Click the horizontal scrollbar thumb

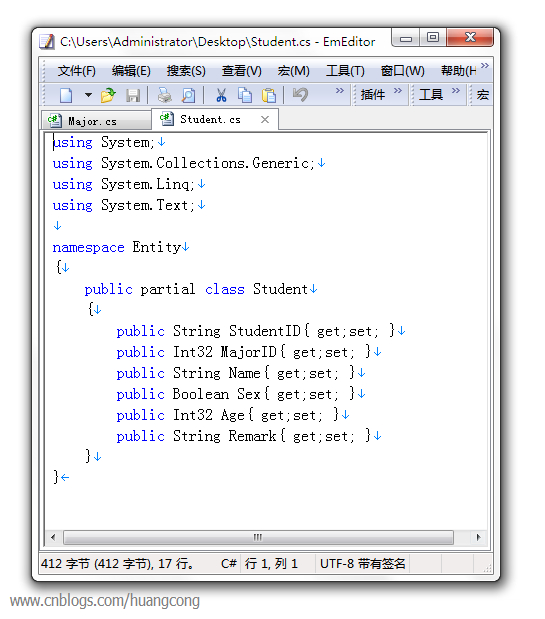(258, 537)
